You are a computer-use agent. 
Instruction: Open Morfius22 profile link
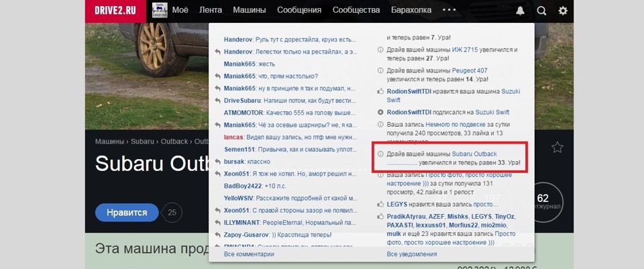point(462,225)
